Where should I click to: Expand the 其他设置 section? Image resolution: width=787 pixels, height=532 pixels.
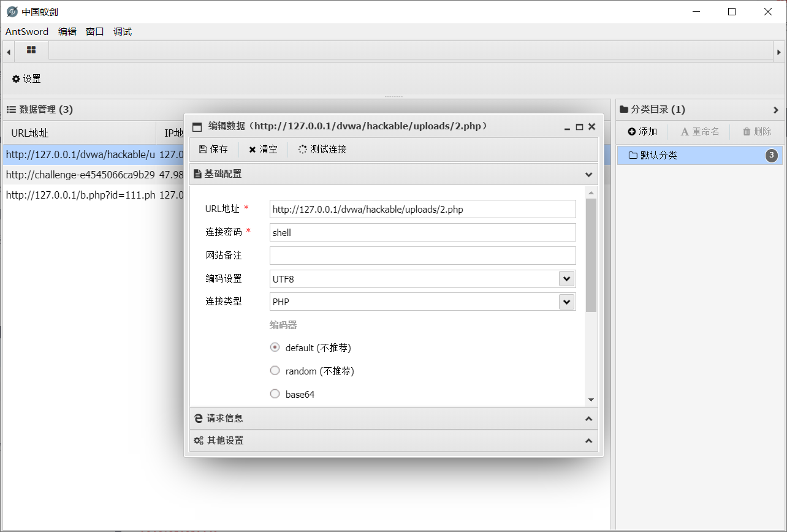[x=588, y=441]
